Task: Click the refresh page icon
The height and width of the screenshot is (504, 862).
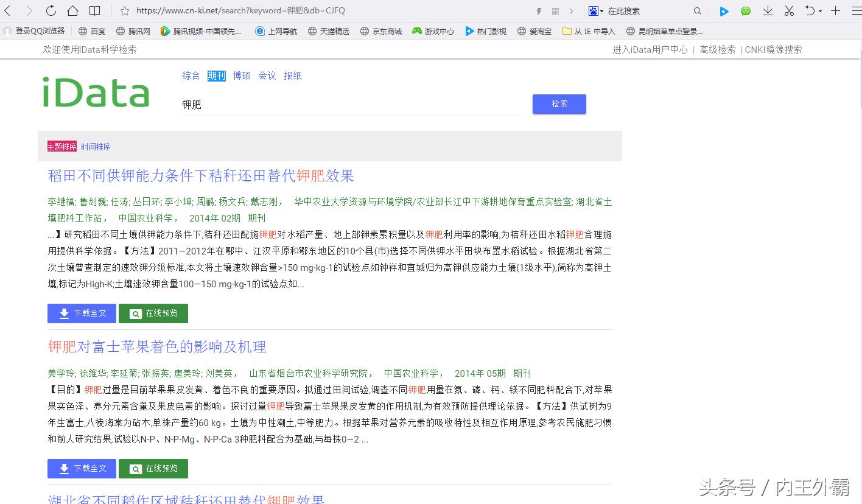Action: point(51,10)
